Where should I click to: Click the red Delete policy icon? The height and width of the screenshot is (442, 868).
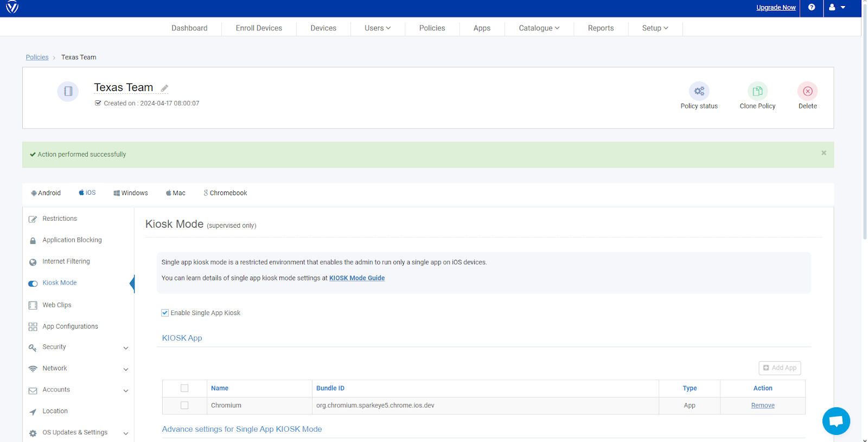[808, 91]
